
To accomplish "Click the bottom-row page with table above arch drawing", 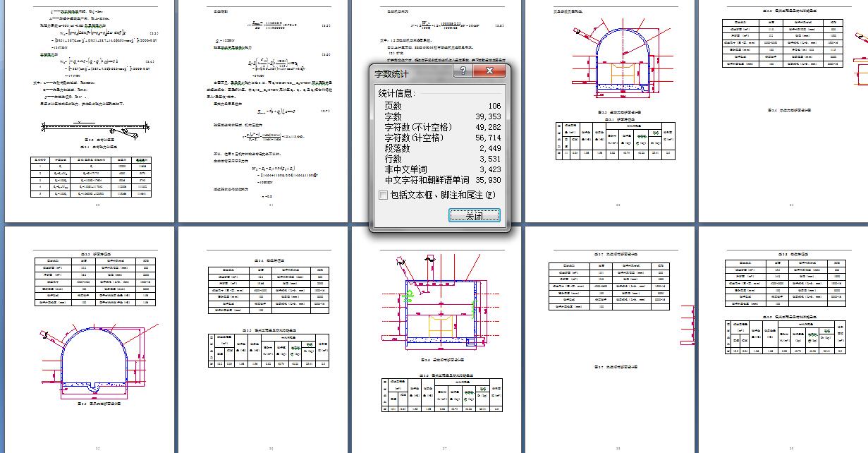I will [x=89, y=339].
